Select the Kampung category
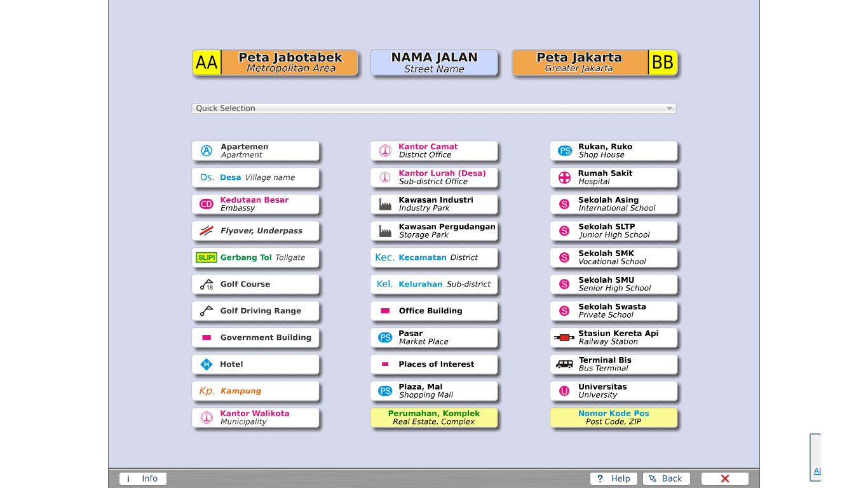This screenshot has width=868, height=488. [255, 391]
